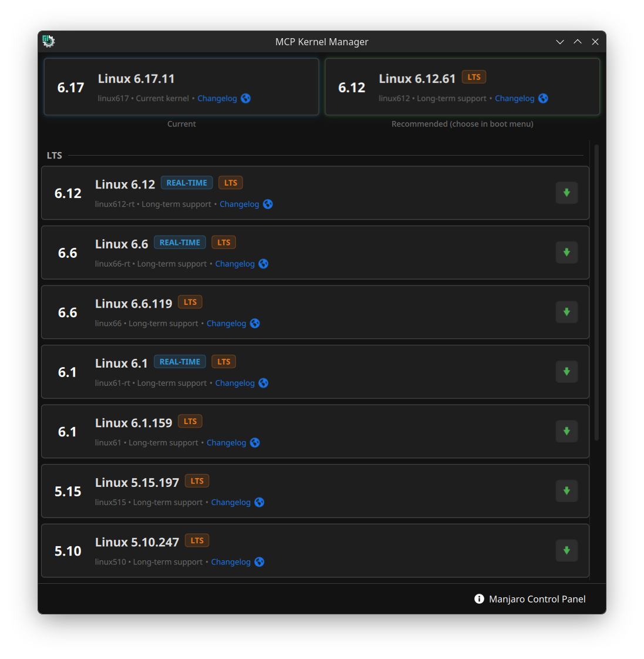Install the Linux 5.15.197 kernel
Viewport: 644px width, 659px height.
567,491
